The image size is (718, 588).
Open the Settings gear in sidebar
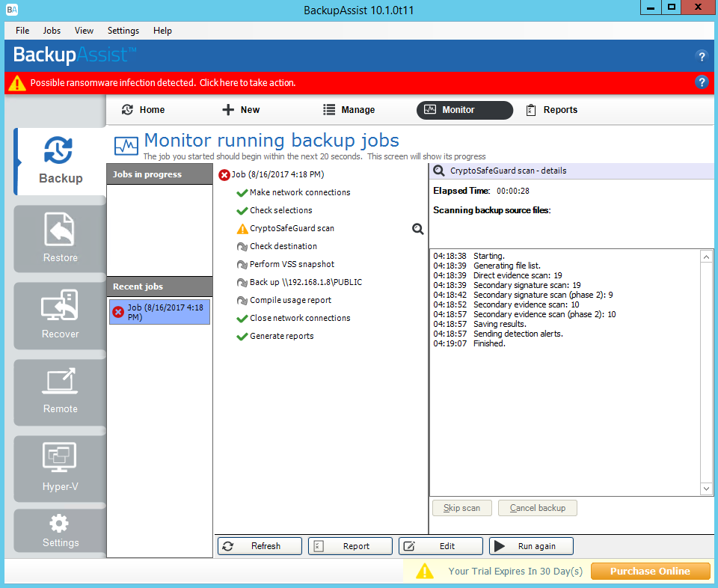coord(61,531)
